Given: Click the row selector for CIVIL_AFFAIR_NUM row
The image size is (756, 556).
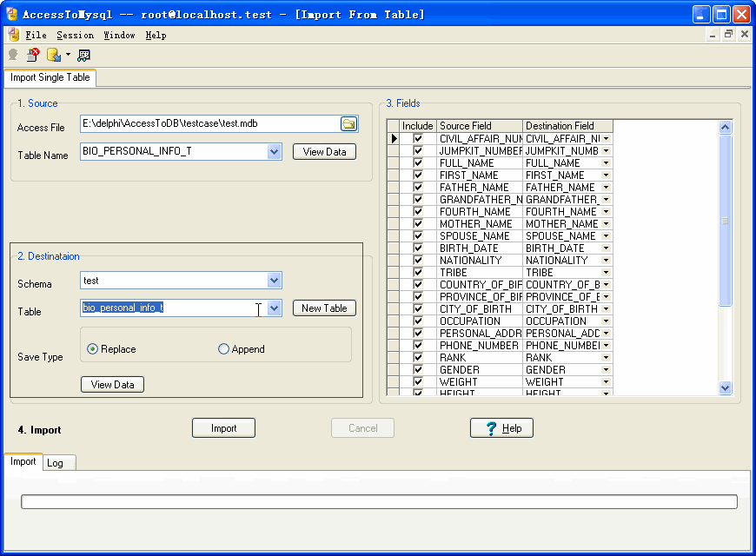Looking at the screenshot, I should (x=394, y=139).
